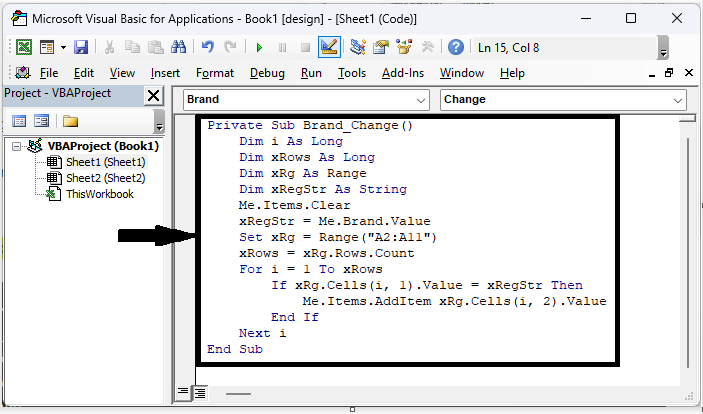The height and width of the screenshot is (414, 703).
Task: Click the View Microsoft Excel icon
Action: pyautogui.click(x=24, y=47)
